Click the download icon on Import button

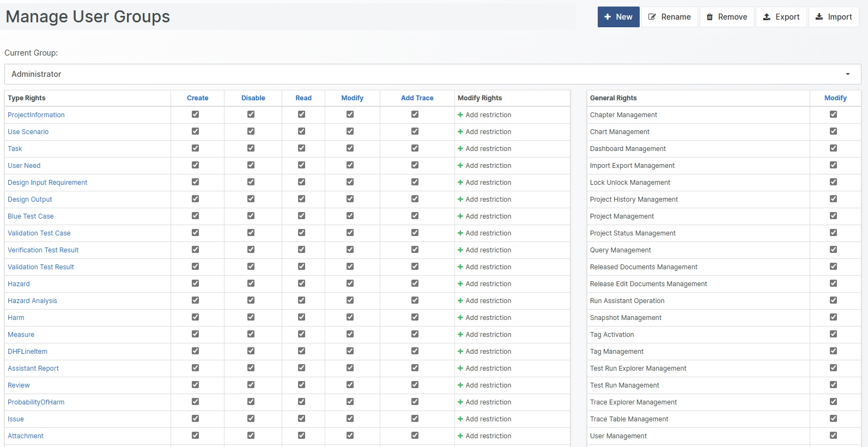pos(819,17)
